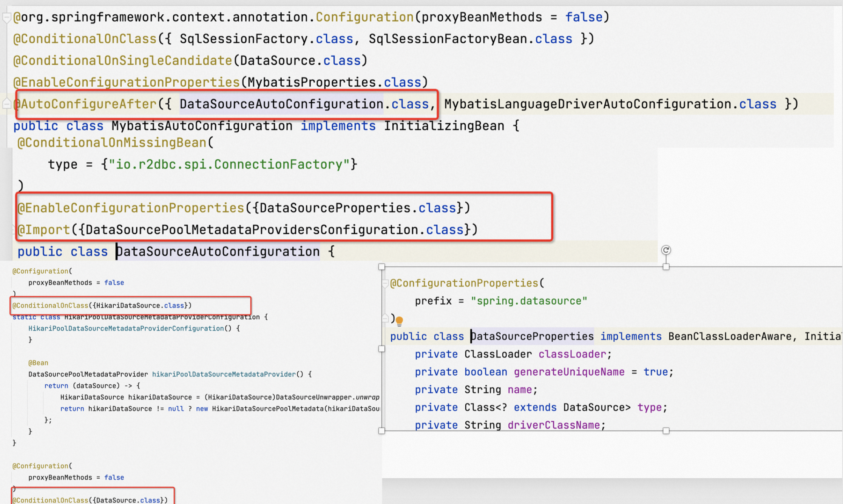The height and width of the screenshot is (504, 843).
Task: Click 'false' in the top proxyBeanMethods line
Action: pyautogui.click(x=584, y=17)
